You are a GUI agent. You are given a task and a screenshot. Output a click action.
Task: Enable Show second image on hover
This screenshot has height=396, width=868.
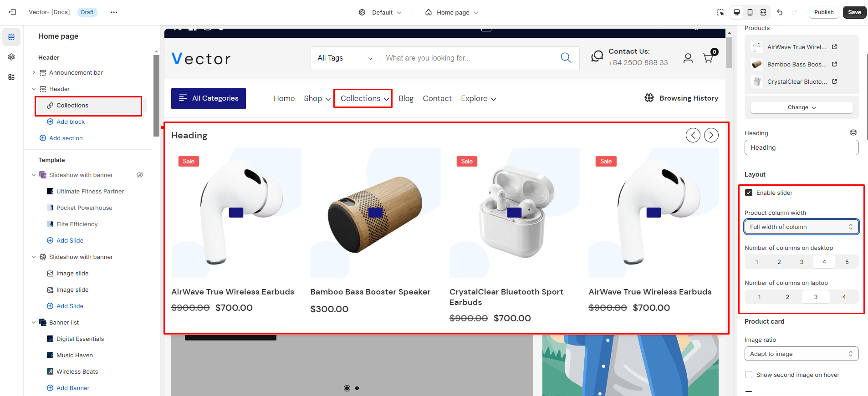749,375
